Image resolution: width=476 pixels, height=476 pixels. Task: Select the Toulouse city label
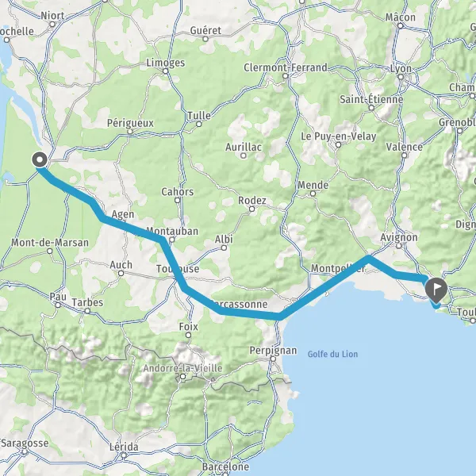point(178,269)
